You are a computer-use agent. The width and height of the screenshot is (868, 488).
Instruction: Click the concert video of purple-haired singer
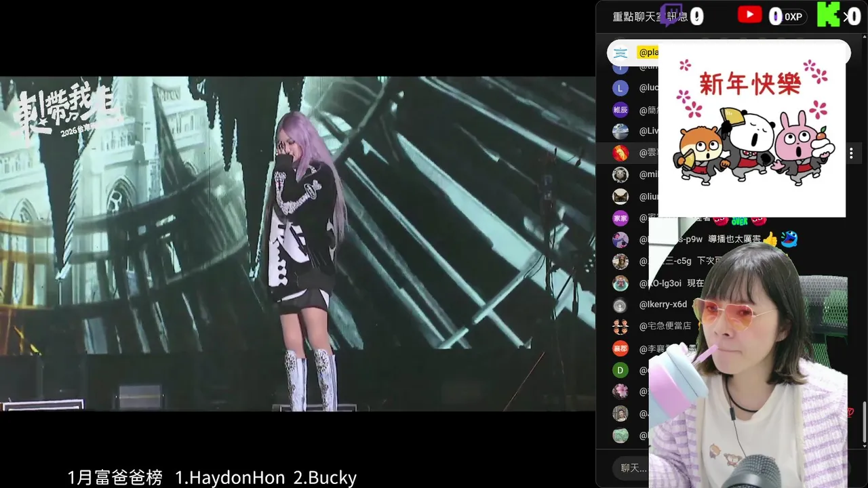298,244
